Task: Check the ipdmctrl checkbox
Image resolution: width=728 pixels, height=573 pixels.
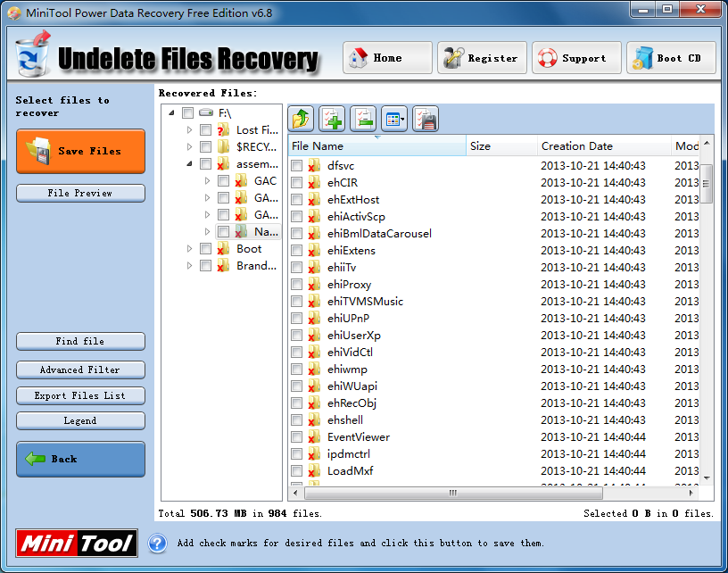Action: 297,454
